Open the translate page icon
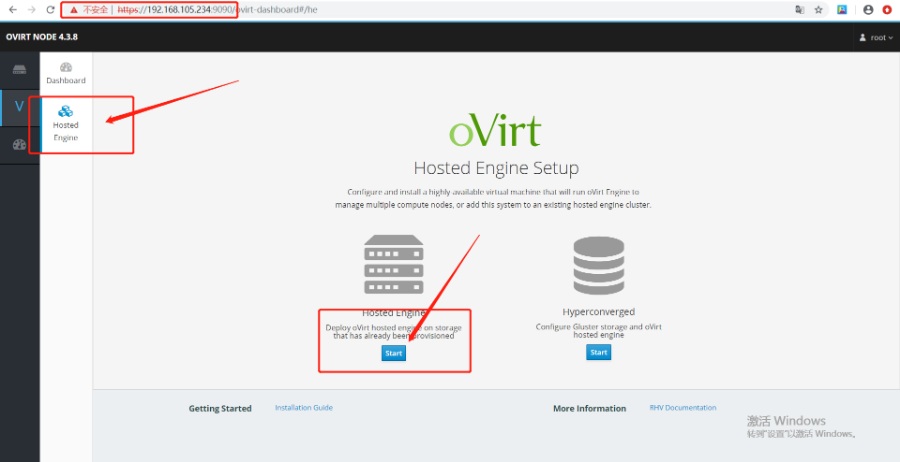This screenshot has width=900, height=462. 800,10
